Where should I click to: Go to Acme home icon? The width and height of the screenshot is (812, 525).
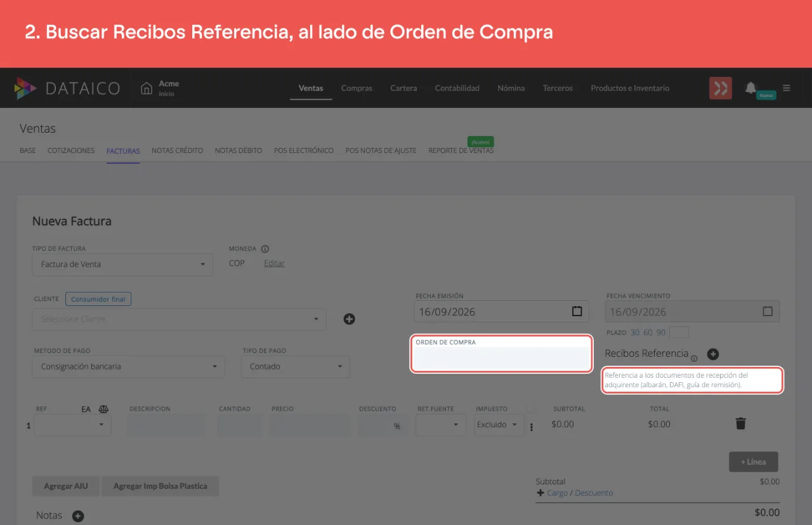click(x=147, y=88)
